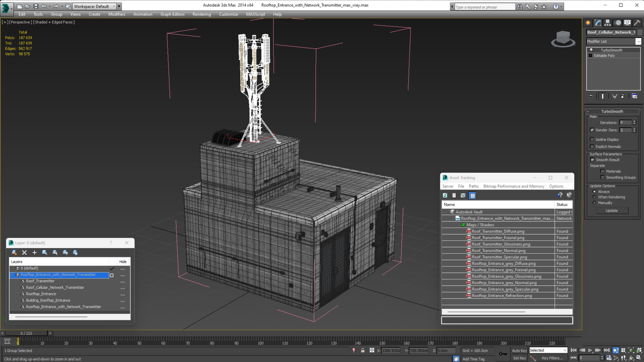Click the favorites star icon

point(544,7)
